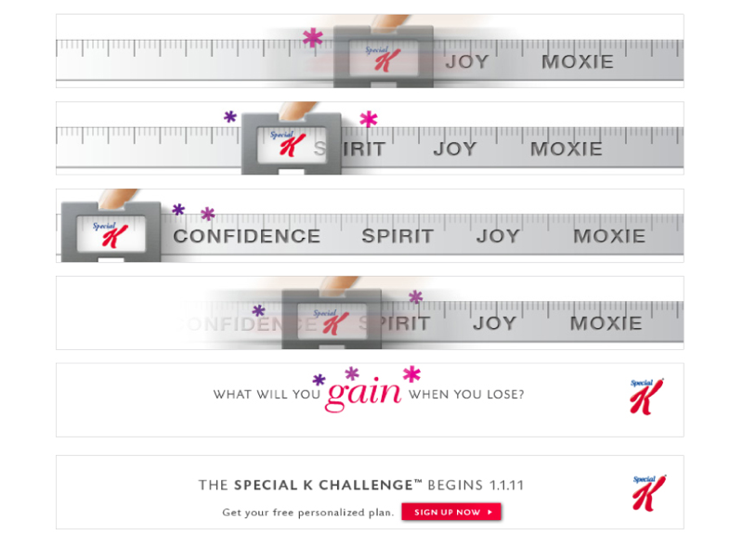Click Special K logo beside 'gain' tagline
The image size is (756, 548).
pos(646,397)
